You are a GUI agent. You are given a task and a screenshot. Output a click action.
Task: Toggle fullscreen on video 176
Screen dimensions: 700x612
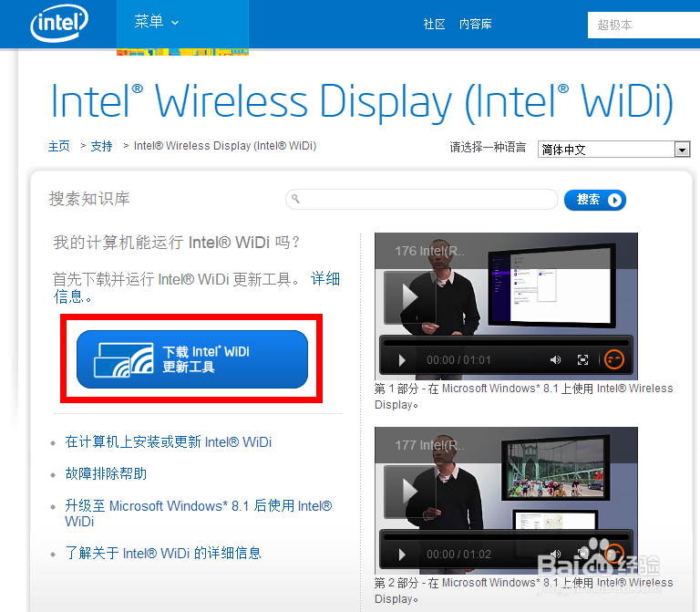582,360
